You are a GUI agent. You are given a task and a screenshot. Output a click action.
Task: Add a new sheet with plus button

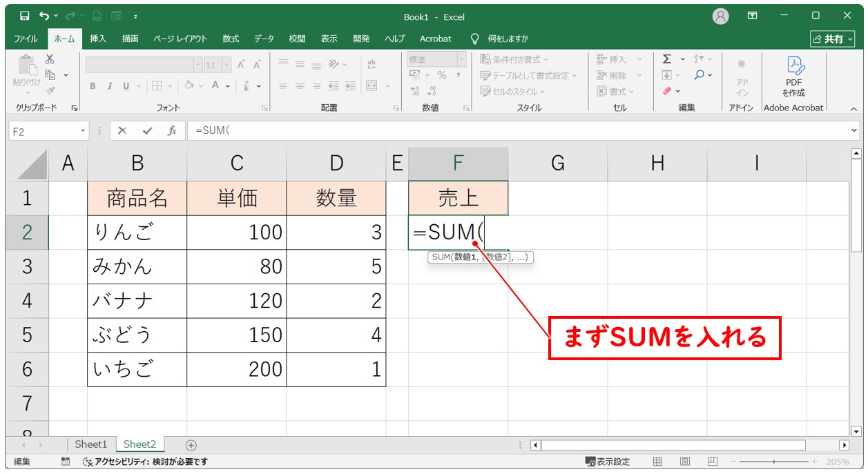click(191, 445)
